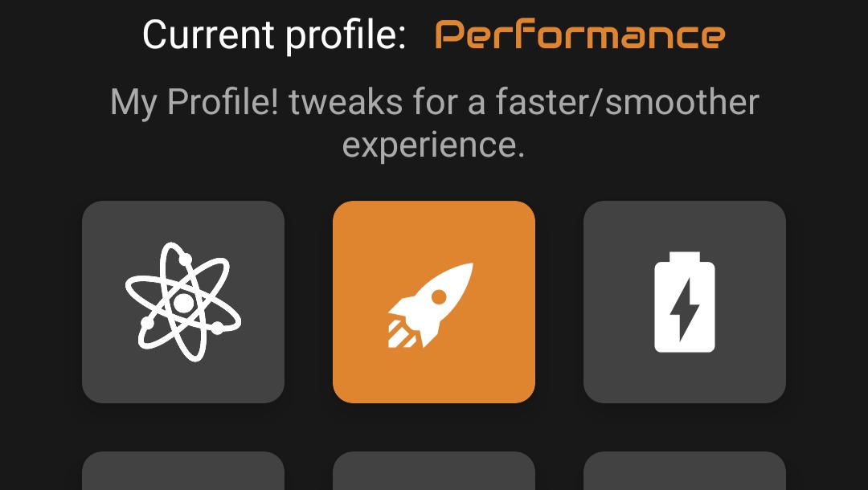The width and height of the screenshot is (868, 490).
Task: Click the rocket Performance profile icon
Action: tap(431, 305)
